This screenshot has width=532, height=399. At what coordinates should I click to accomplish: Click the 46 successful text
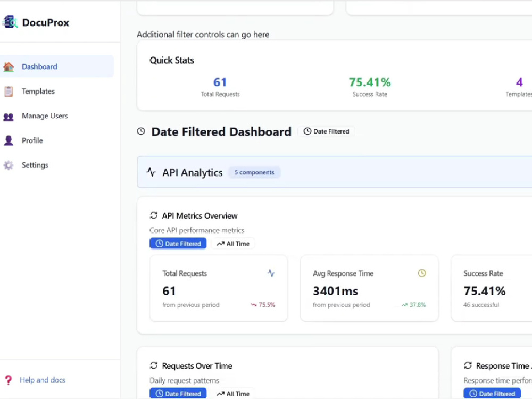(x=481, y=305)
